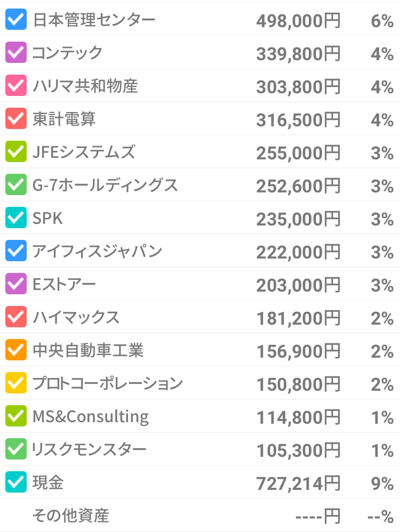This screenshot has width=400, height=532.
Task: Click the 498,000円 amount value
Action: pyautogui.click(x=298, y=21)
